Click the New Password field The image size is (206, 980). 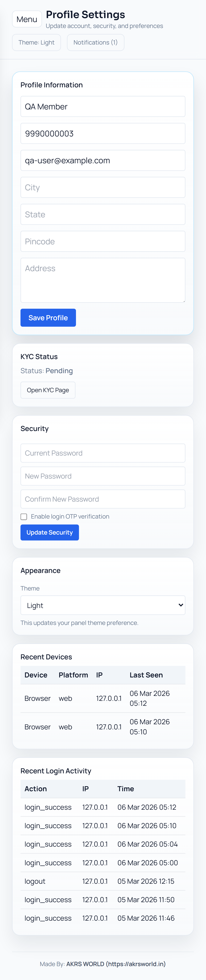(x=103, y=476)
